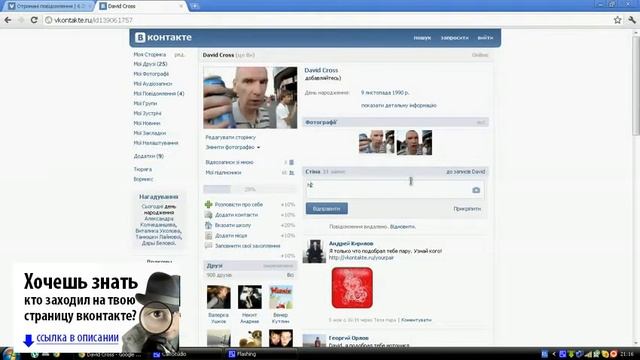Open first photo thumbnail under 'Фотографії'

(376, 142)
